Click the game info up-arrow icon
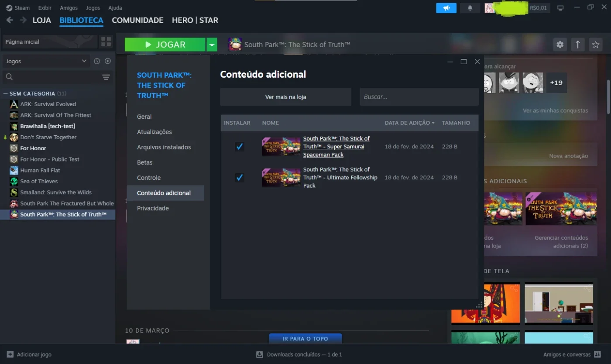Viewport: 611px width, 364px height. click(x=578, y=44)
